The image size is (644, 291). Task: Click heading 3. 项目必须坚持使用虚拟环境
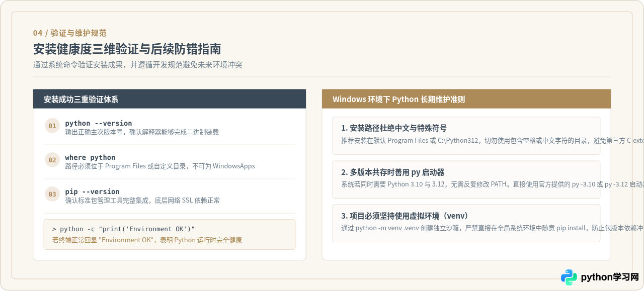click(405, 216)
